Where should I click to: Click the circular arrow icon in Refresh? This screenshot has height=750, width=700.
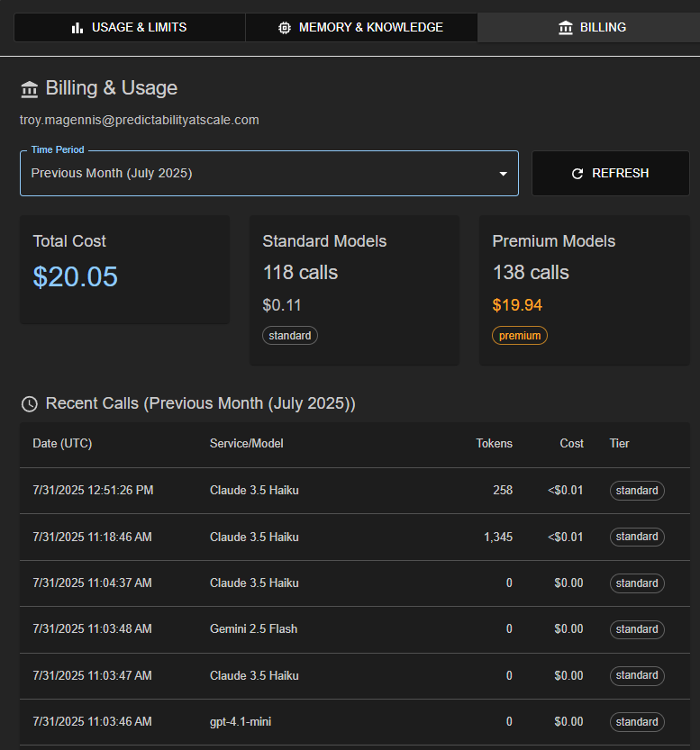pos(577,174)
